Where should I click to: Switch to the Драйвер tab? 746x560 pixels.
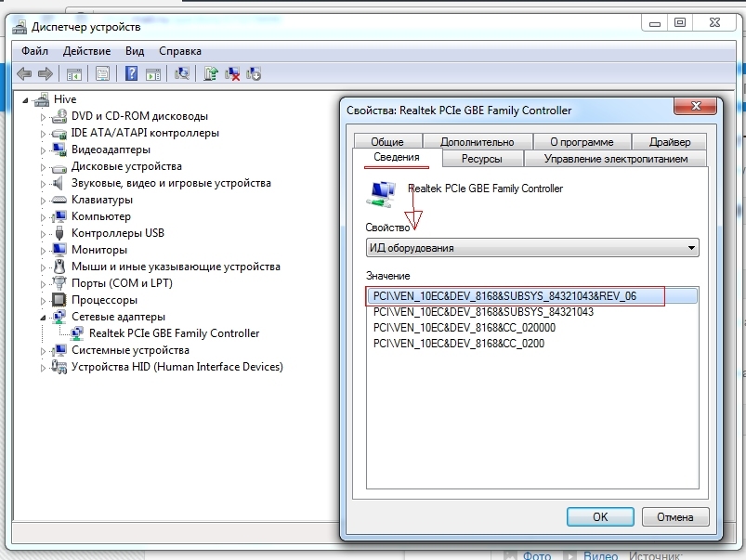click(670, 142)
